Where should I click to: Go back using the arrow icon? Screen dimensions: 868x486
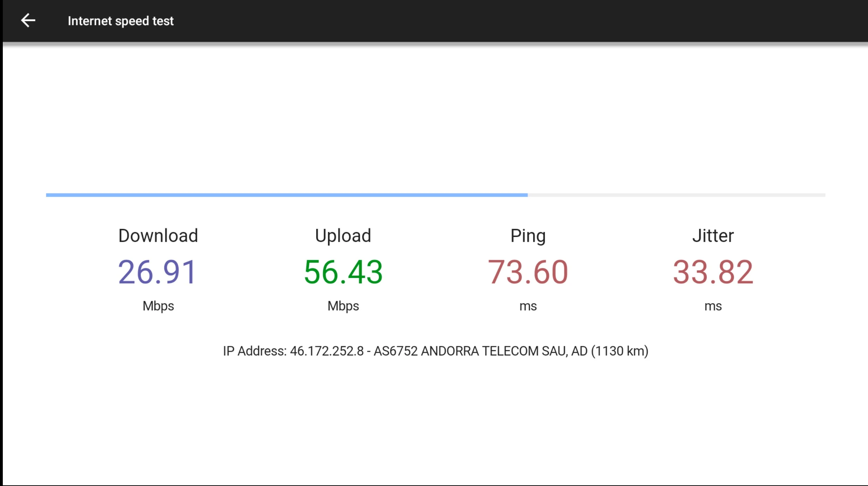coord(28,20)
